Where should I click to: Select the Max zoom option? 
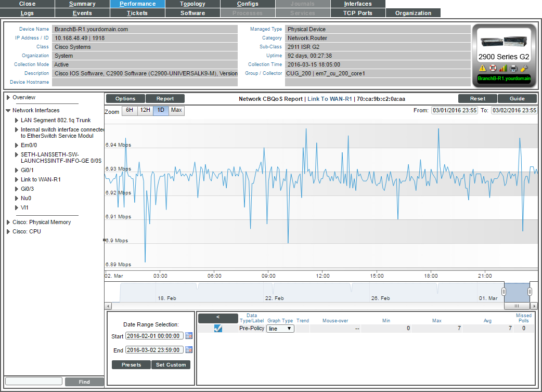pyautogui.click(x=176, y=110)
